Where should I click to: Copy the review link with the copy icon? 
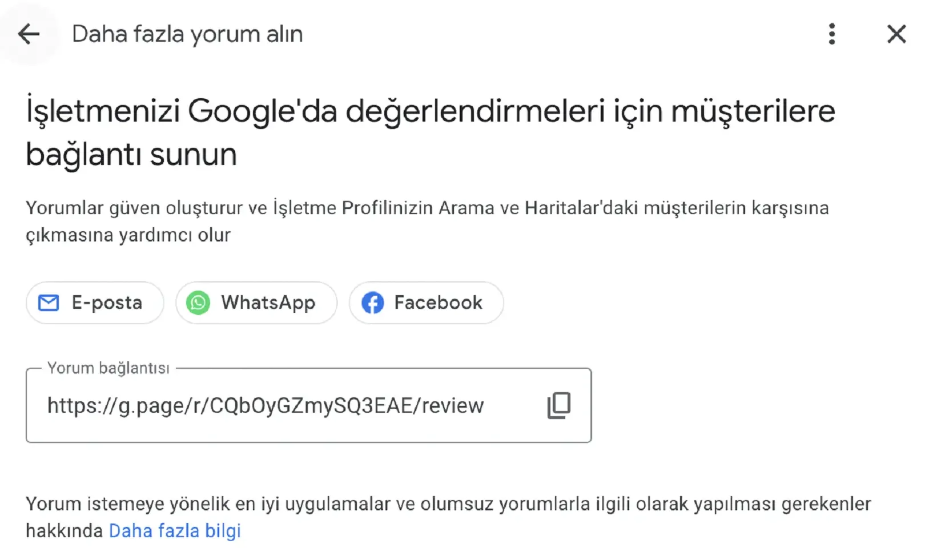(559, 405)
